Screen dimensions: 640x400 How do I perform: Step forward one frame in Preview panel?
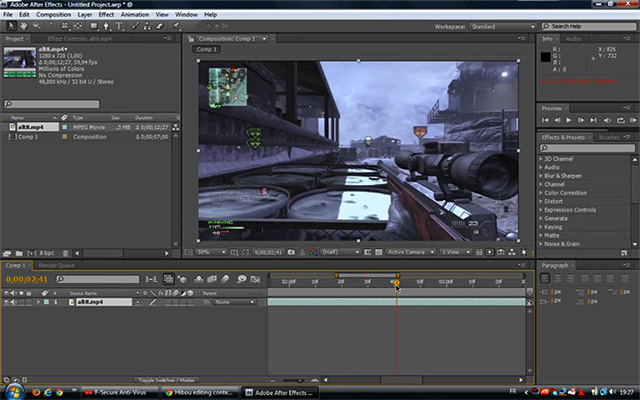pyautogui.click(x=579, y=119)
